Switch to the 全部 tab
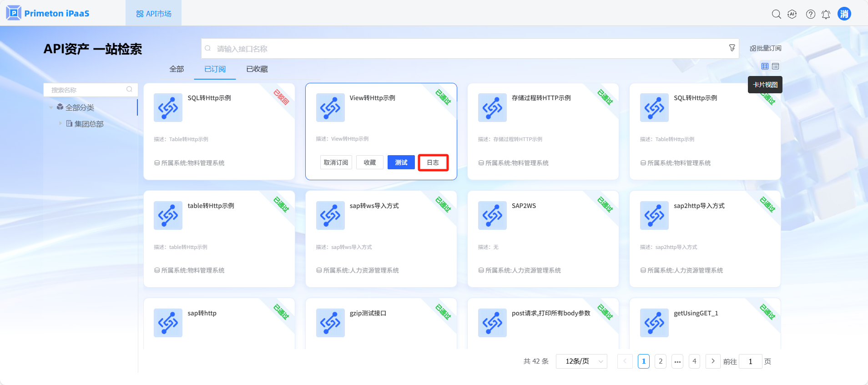This screenshot has height=385, width=868. click(177, 69)
